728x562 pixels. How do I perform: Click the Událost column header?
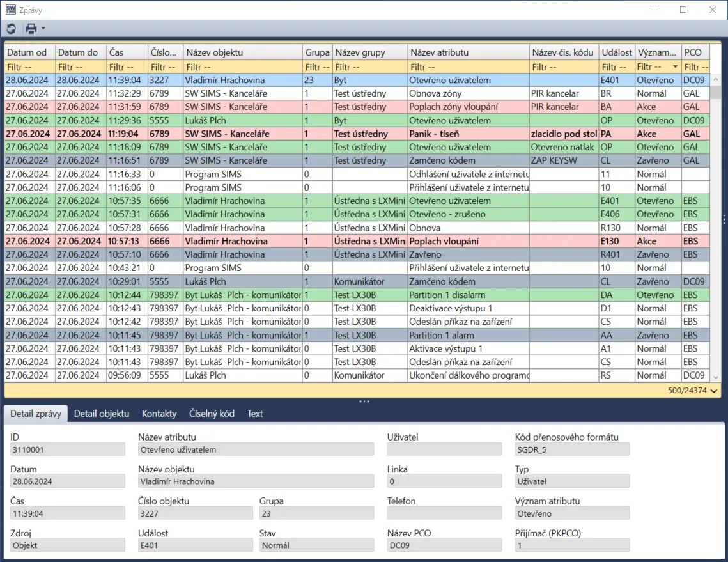pyautogui.click(x=616, y=52)
